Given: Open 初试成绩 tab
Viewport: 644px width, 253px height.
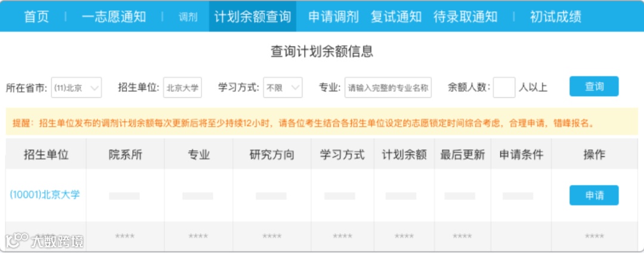Looking at the screenshot, I should pos(556,17).
